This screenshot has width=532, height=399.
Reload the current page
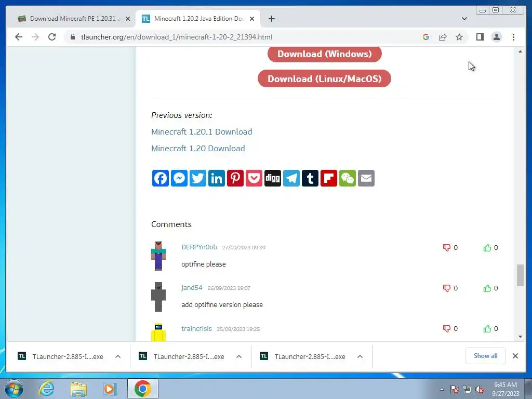click(52, 37)
